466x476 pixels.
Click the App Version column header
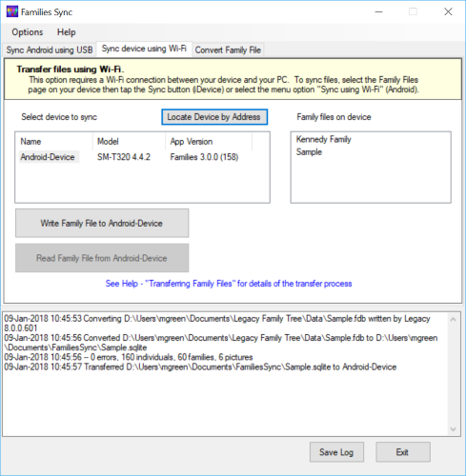tap(209, 142)
